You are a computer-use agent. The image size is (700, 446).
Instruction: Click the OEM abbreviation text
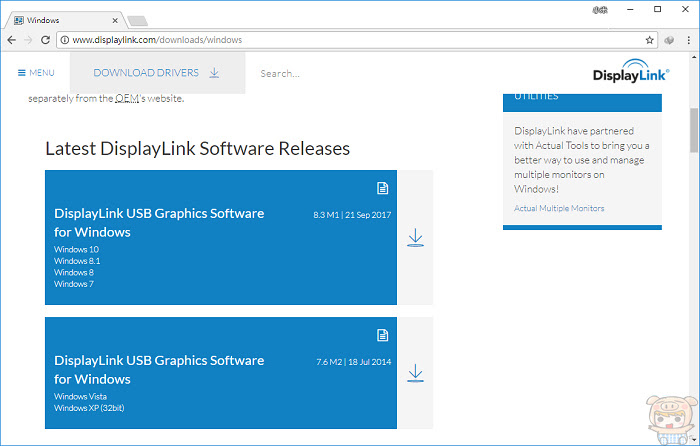127,99
